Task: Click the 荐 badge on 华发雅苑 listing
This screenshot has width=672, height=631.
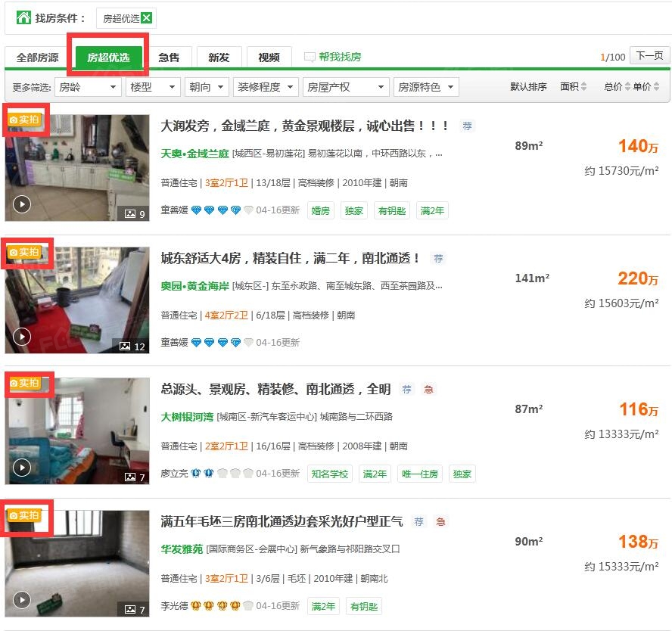Action: [x=418, y=521]
